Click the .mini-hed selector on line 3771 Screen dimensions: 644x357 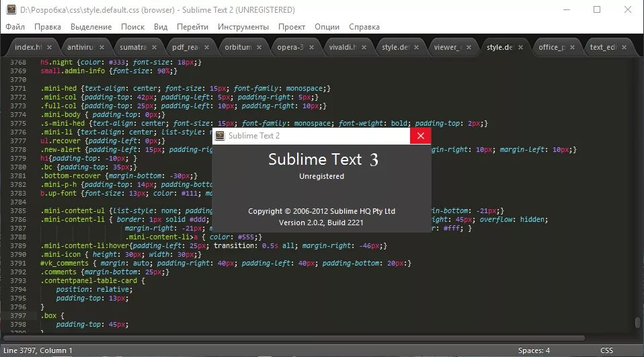click(58, 88)
